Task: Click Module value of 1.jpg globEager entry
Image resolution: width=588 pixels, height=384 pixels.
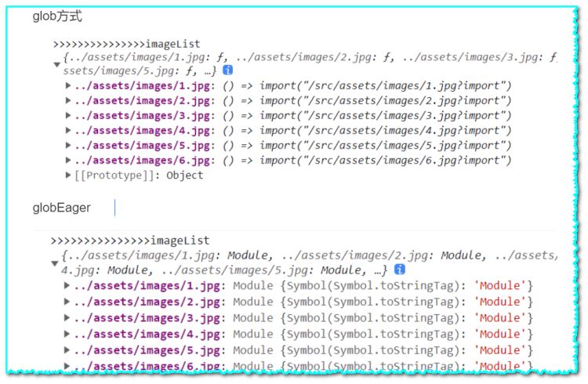Action: click(383, 286)
